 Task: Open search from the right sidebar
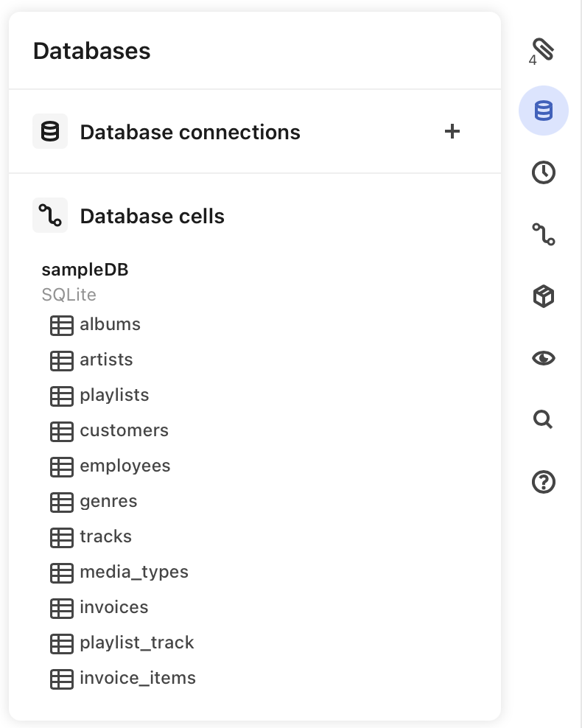(x=543, y=419)
